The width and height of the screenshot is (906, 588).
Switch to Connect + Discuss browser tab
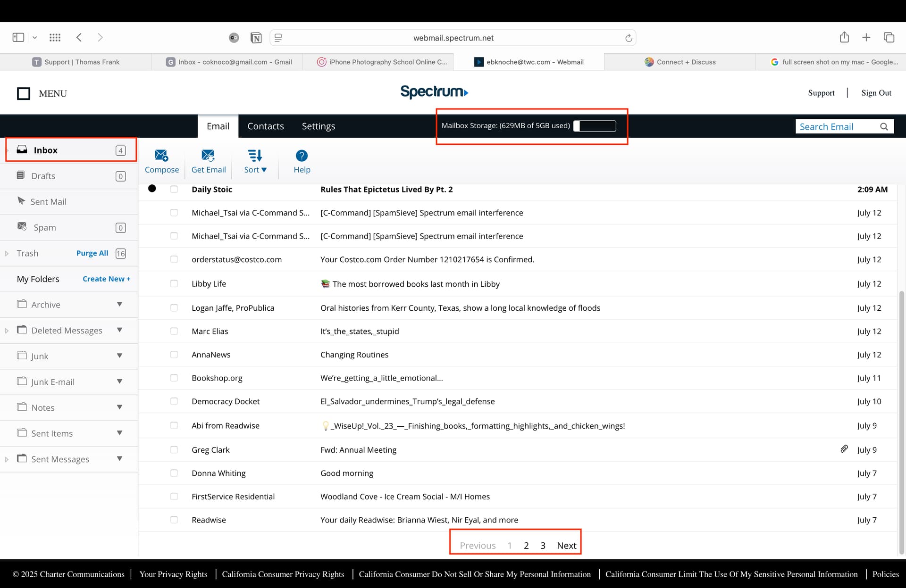click(x=679, y=62)
